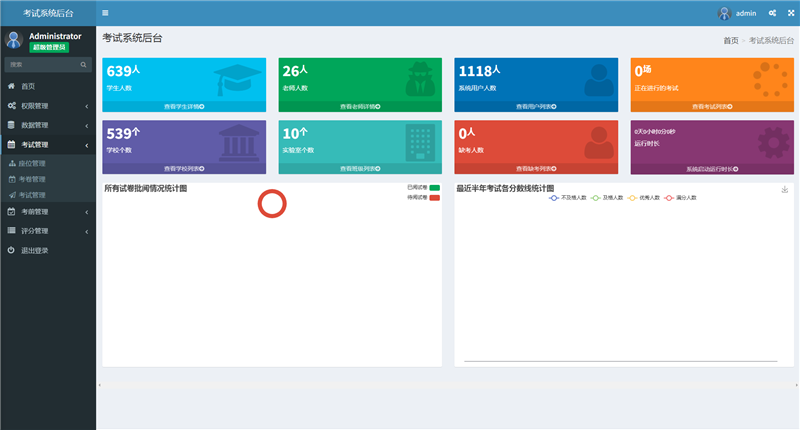Expand the 数据管理 sidebar menu
The width and height of the screenshot is (800, 430).
(47, 125)
